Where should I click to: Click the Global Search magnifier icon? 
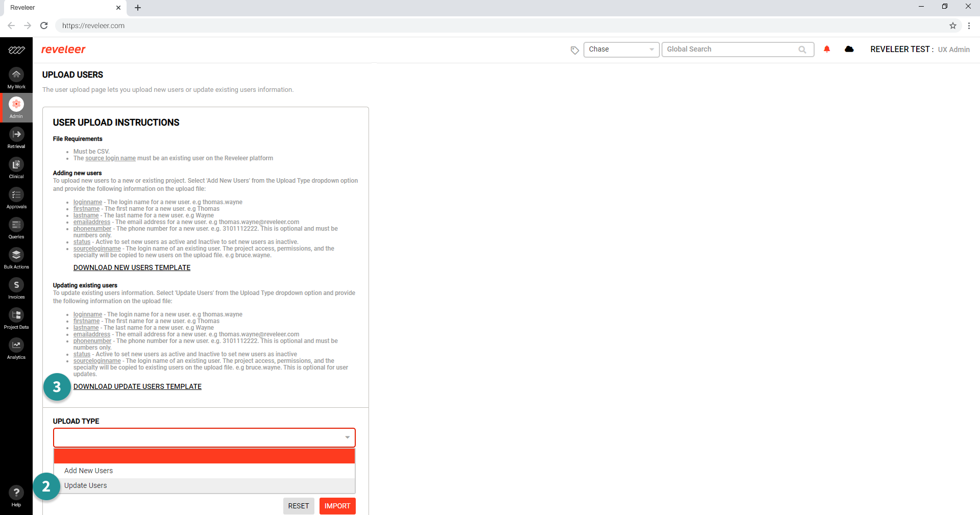pyautogui.click(x=802, y=50)
